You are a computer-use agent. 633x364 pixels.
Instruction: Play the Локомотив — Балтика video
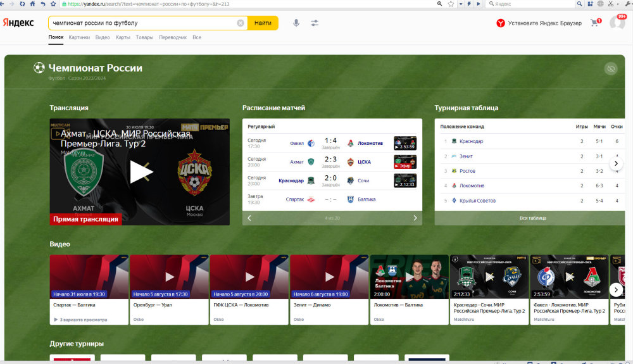410,277
